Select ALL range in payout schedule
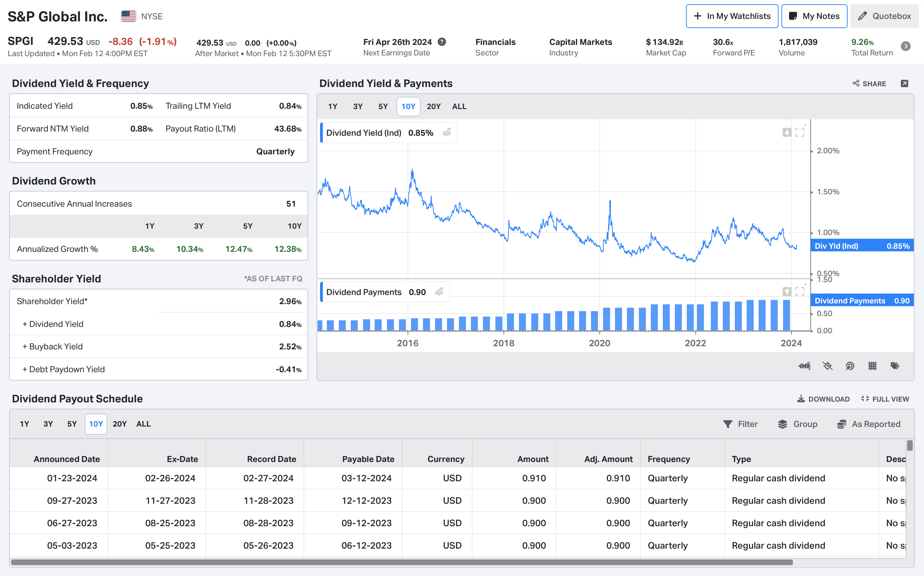This screenshot has height=576, width=924. click(143, 424)
